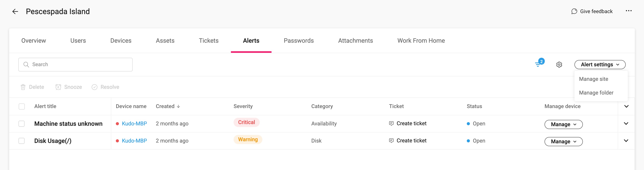The image size is (644, 170).
Task: Open Manage dropdown for Machine status unknown
Action: point(564,124)
